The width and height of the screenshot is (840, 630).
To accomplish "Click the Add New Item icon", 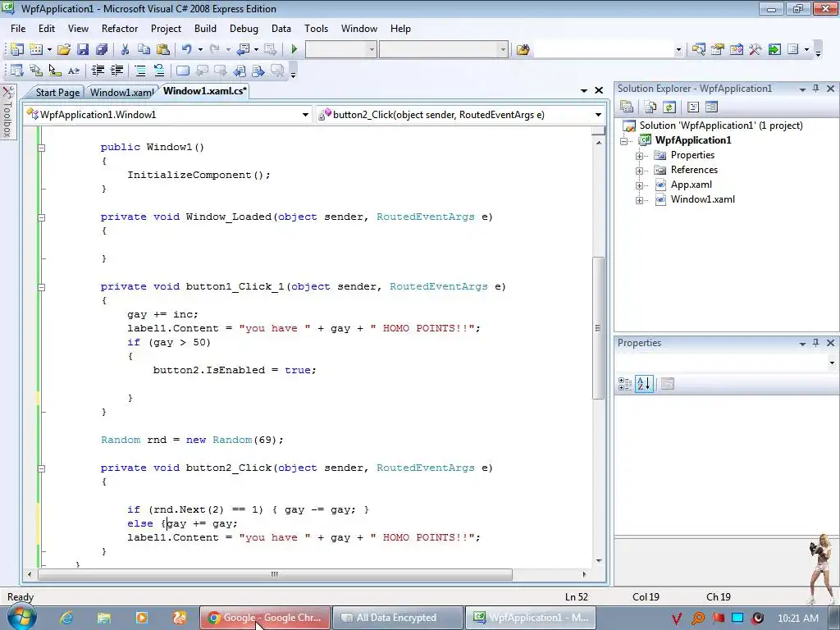I will click(x=36, y=49).
